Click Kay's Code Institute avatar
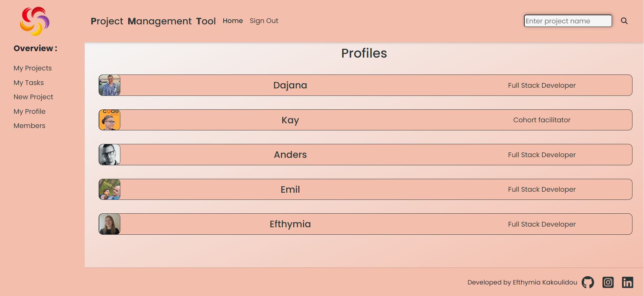The image size is (644, 296). coord(109,120)
